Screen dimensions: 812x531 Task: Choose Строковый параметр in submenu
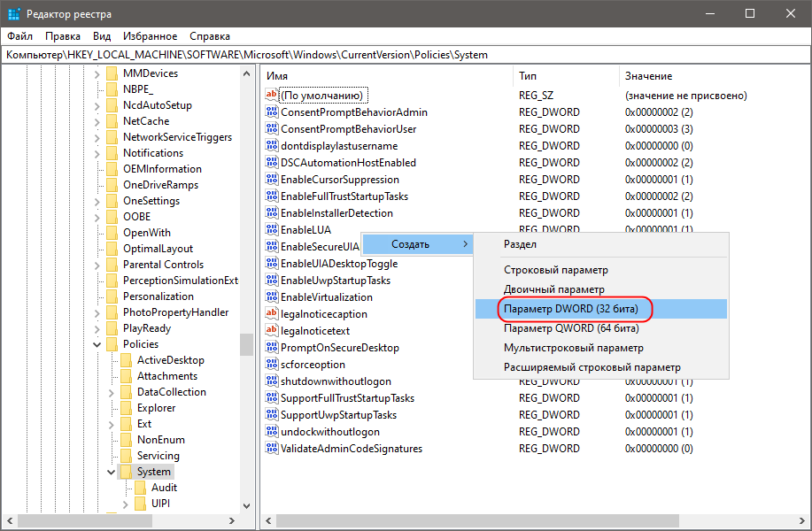tap(601, 270)
